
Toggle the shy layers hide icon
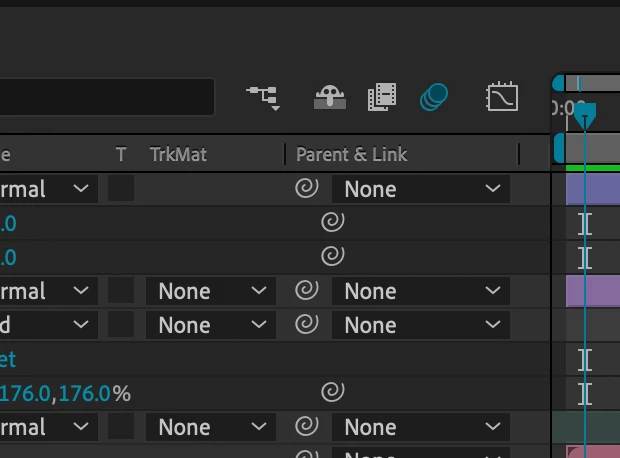coord(330,97)
